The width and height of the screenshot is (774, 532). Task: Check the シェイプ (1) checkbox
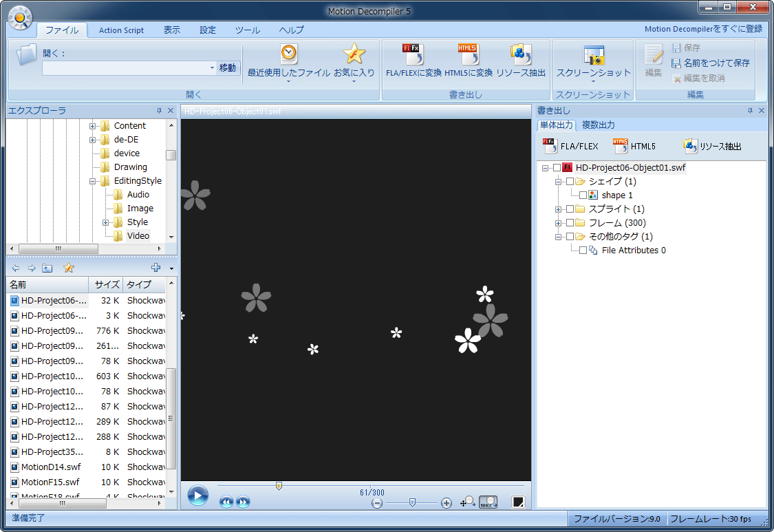(570, 181)
